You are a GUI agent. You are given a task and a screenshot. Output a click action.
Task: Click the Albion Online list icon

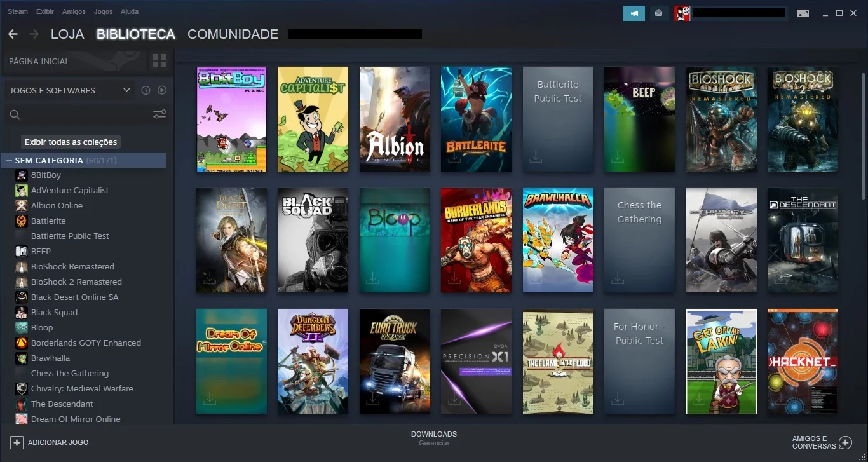point(22,205)
